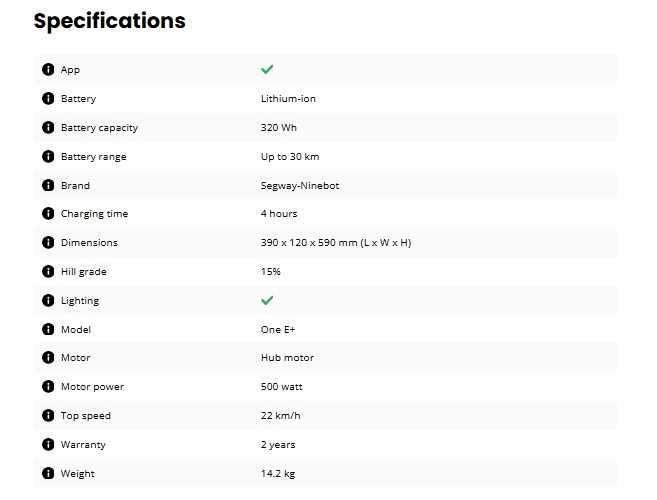
Task: Click the info icon next to Motor
Action: point(48,357)
